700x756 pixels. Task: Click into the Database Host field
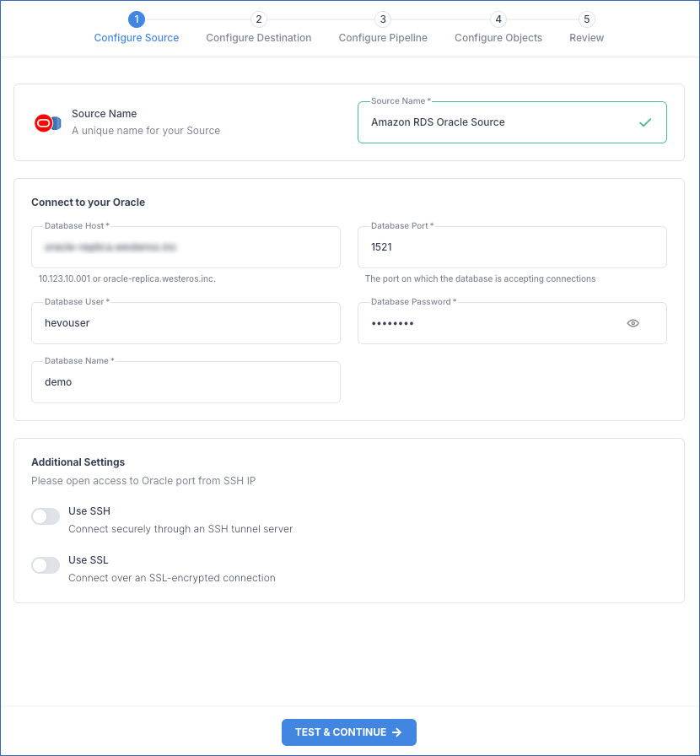(186, 247)
